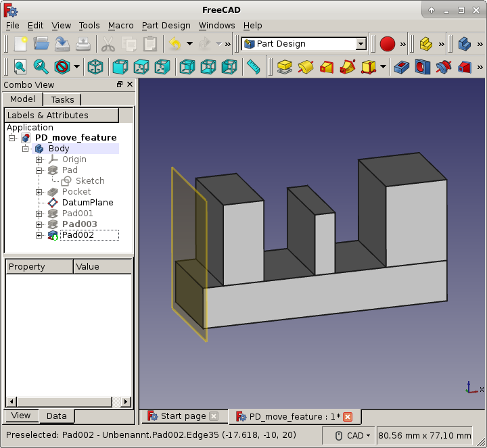
Task: Open the draw style dropdown arrow
Action: tap(76, 67)
